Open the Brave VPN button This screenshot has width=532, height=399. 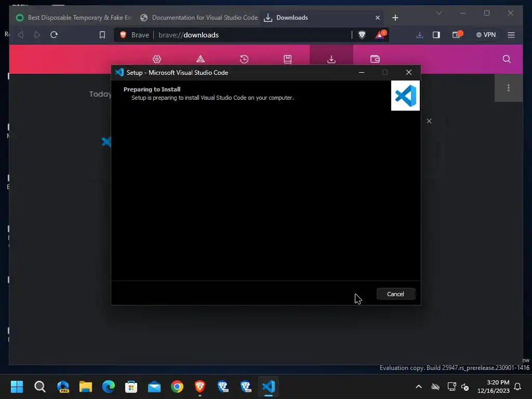click(486, 35)
